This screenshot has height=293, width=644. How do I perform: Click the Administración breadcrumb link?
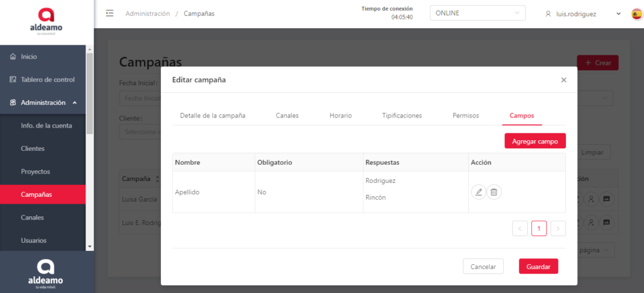tap(147, 13)
